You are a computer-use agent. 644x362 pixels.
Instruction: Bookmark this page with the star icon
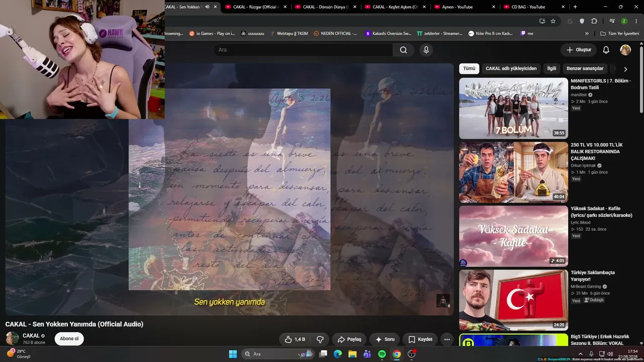tap(553, 21)
